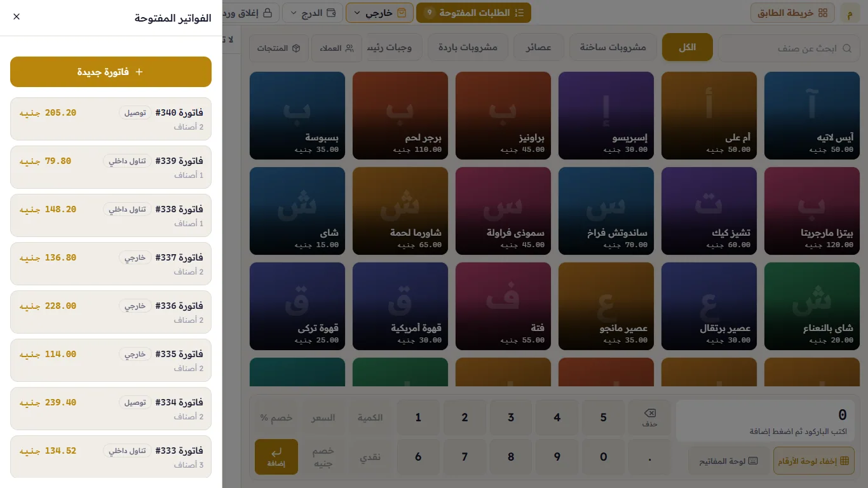The width and height of the screenshot is (868, 488).
Task: Click the item search field
Action: [790, 48]
